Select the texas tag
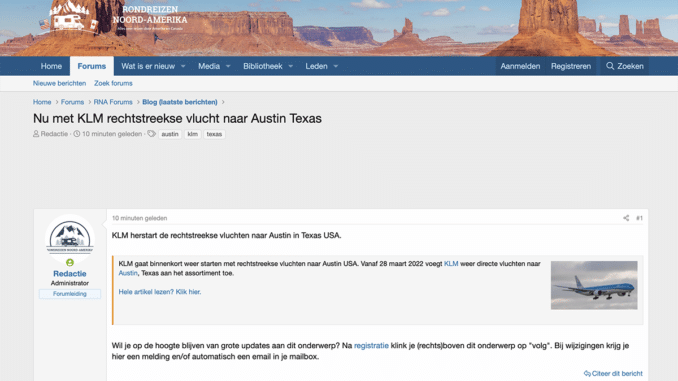678x381 pixels. (x=214, y=134)
